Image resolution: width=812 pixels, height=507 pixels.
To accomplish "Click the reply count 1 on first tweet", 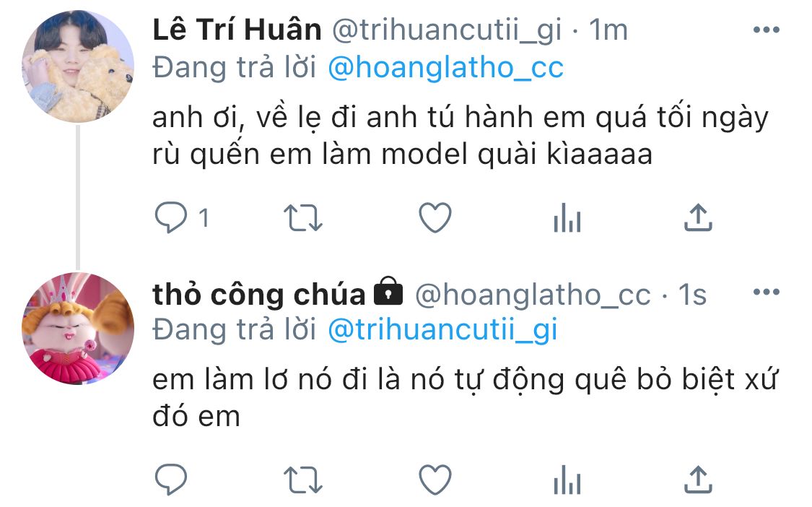I will point(204,217).
